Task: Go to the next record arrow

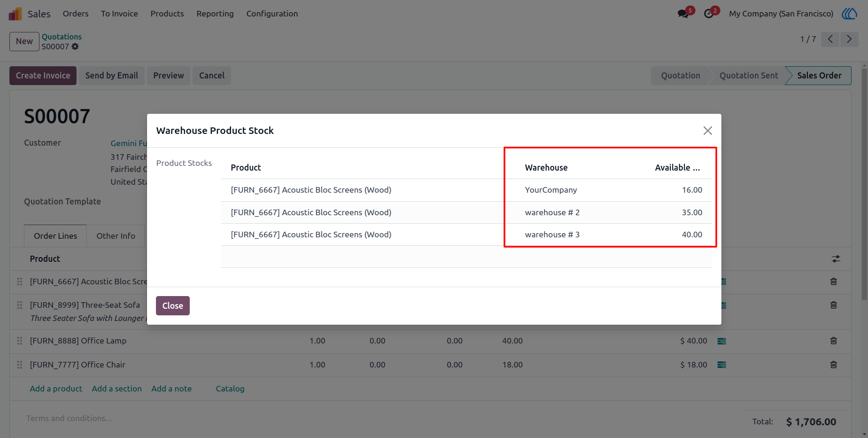Action: pyautogui.click(x=849, y=39)
